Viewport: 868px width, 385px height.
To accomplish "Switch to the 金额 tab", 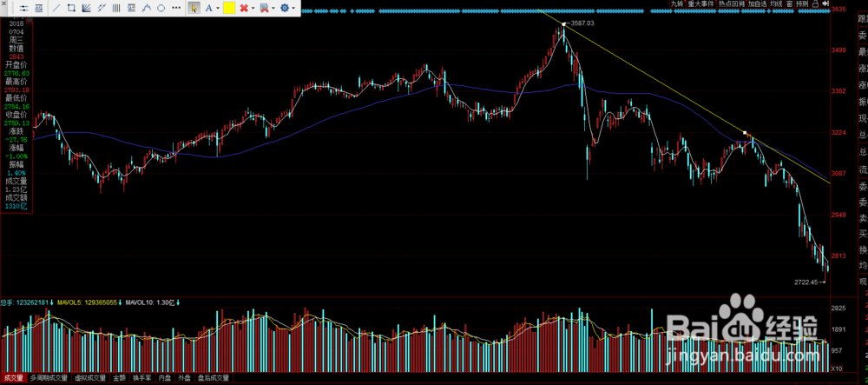I will (x=120, y=378).
